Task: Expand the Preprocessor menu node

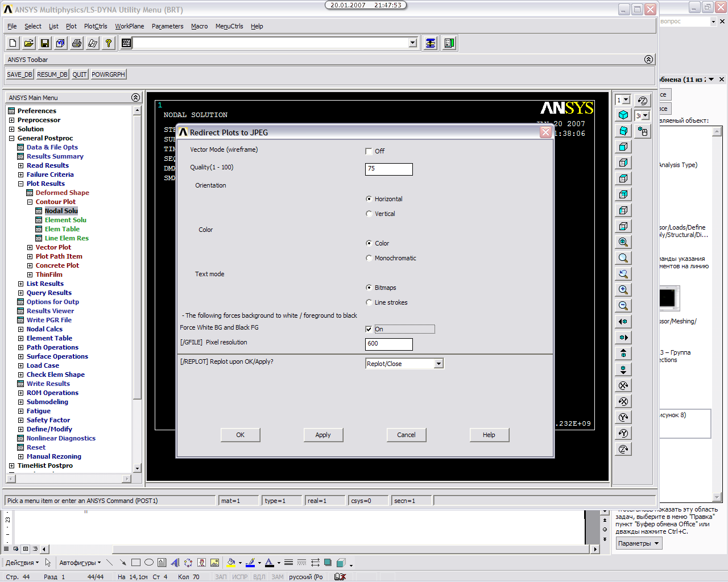Action: (11, 120)
